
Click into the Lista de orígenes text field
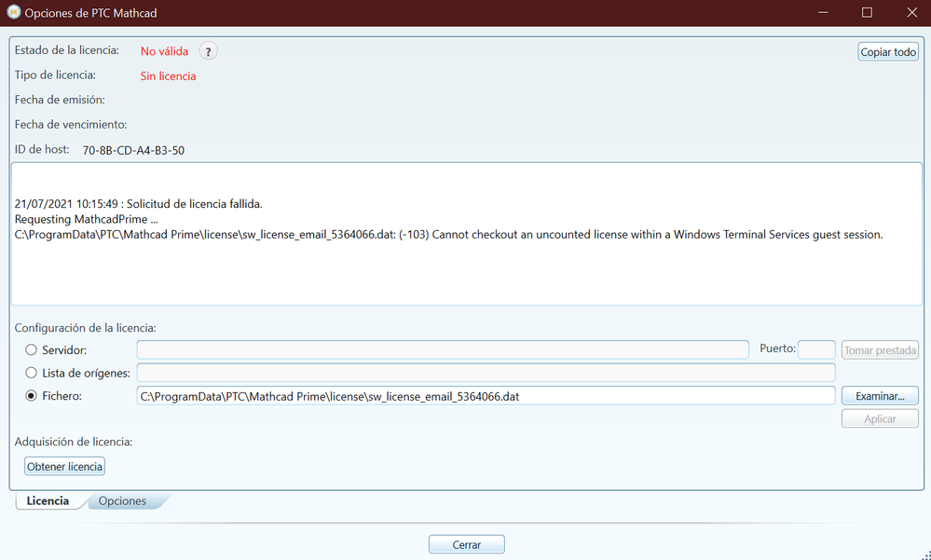pos(486,373)
